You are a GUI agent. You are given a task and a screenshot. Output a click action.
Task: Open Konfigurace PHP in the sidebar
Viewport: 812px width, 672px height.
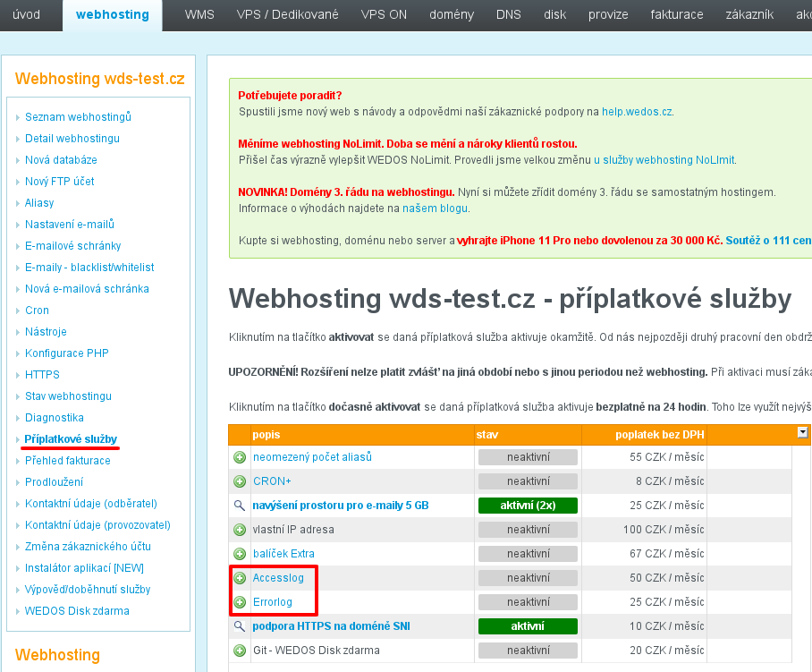point(67,353)
